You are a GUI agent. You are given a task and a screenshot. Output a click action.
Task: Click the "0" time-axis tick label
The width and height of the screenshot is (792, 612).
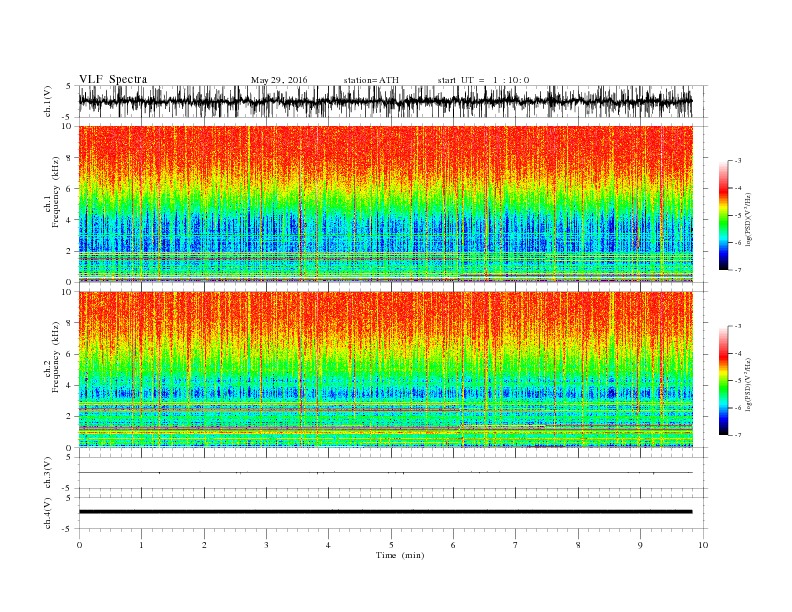pyautogui.click(x=79, y=545)
